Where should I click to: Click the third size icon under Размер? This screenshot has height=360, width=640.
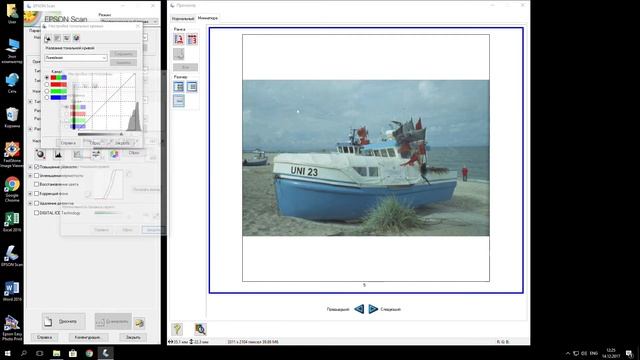(179, 101)
